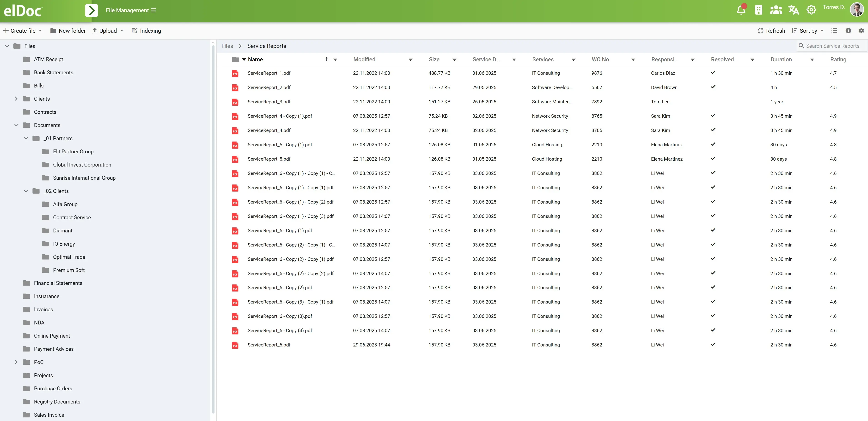Open the Create file menu
Viewport: 868px width, 421px height.
click(x=22, y=31)
